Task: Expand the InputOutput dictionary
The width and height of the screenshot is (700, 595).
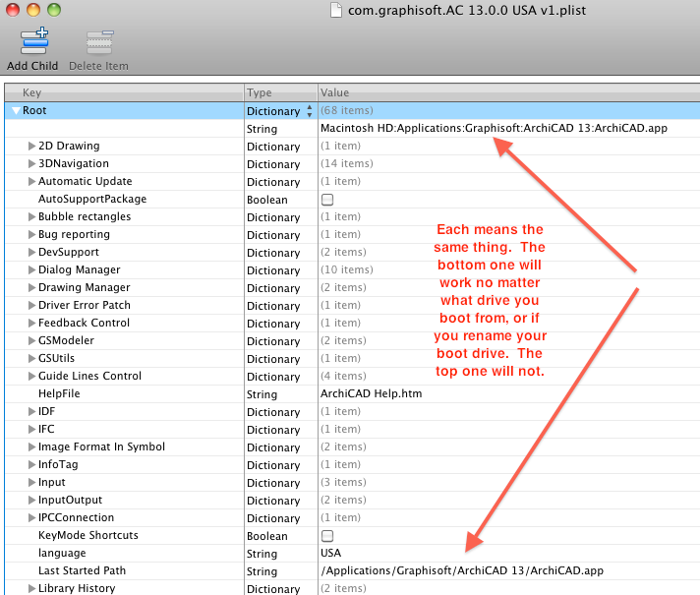Action: (31, 500)
